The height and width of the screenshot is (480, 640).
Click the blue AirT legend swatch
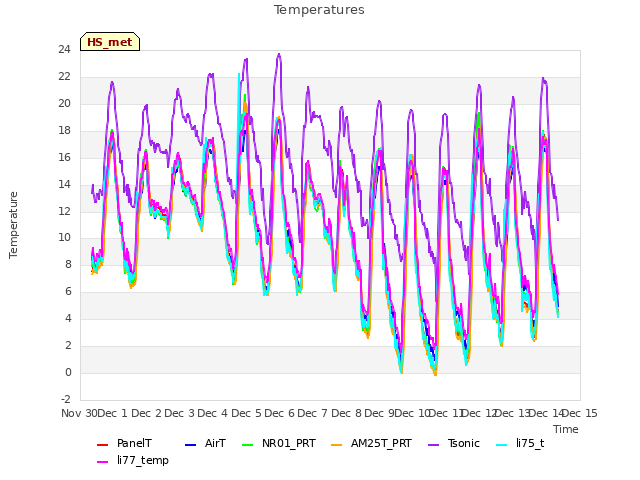coord(191,444)
